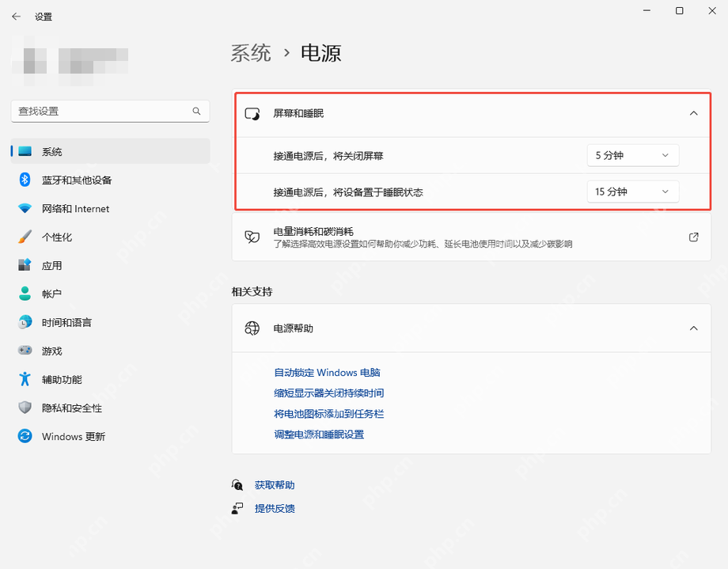Viewport: 728px width, 569px height.
Task: Click 系统 in the breadcrumb
Action: pos(251,52)
